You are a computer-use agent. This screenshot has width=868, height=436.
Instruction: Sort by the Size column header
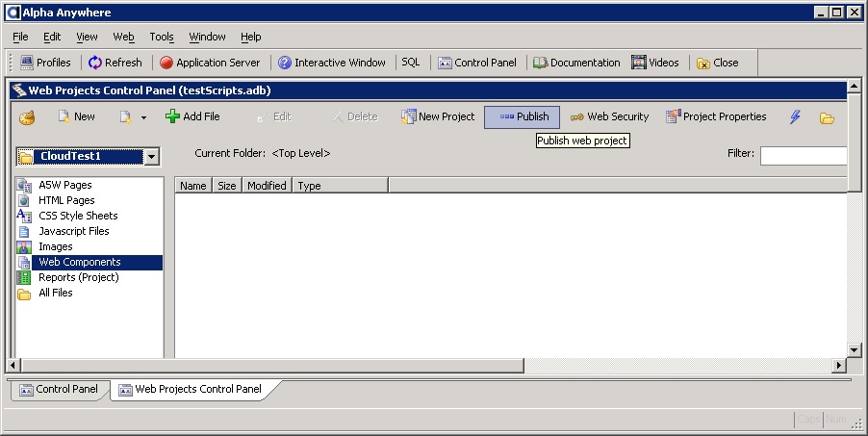(227, 186)
